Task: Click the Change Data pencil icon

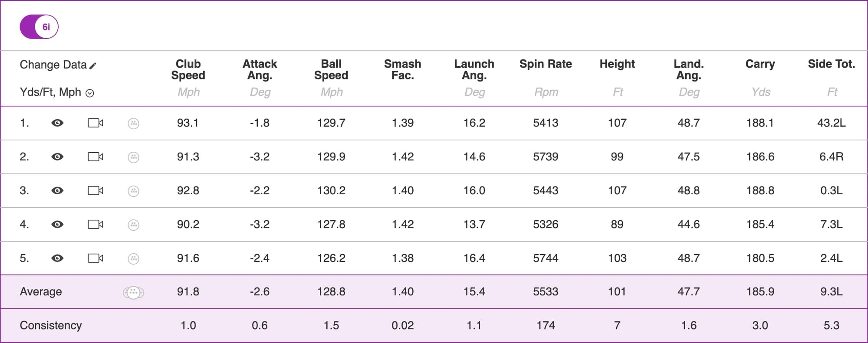Action: coord(93,65)
